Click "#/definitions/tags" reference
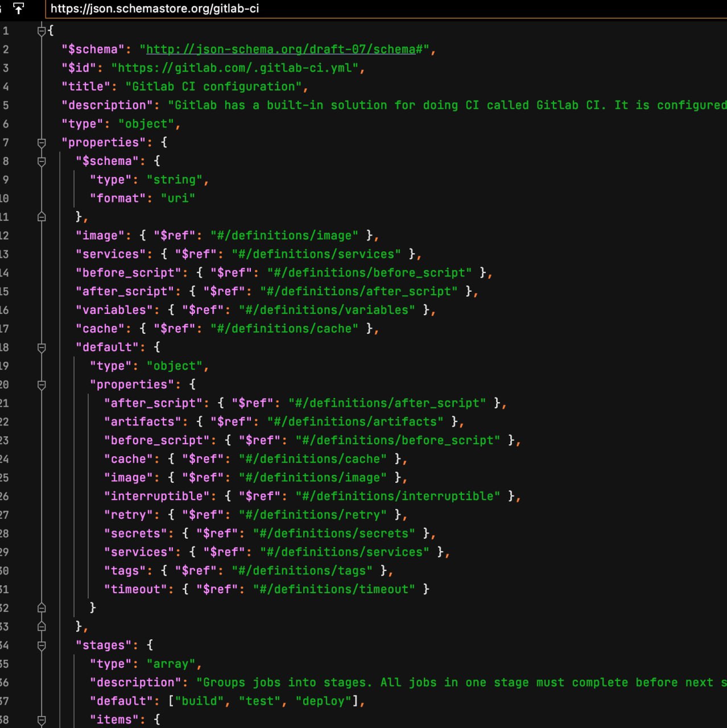 (x=302, y=570)
